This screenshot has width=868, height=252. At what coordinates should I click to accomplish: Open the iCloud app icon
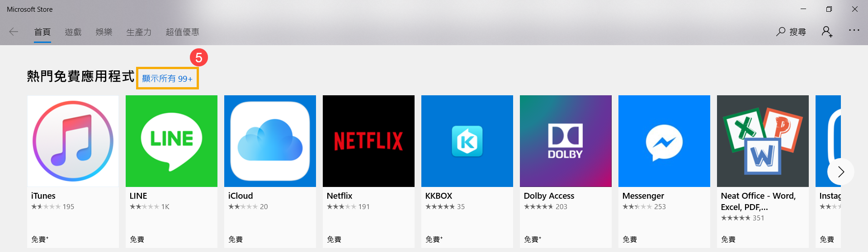click(270, 141)
